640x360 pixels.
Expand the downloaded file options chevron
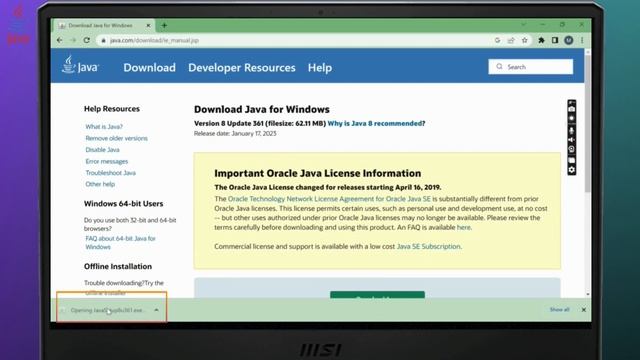pos(156,310)
